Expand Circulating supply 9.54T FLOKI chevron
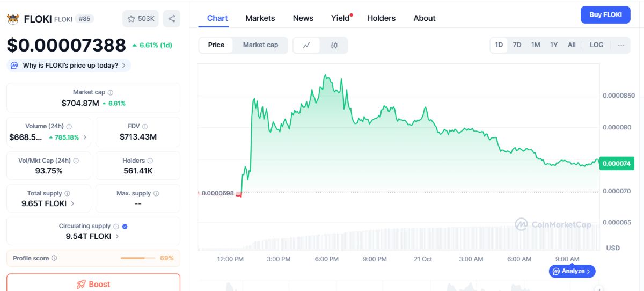The height and width of the screenshot is (291, 644). pyautogui.click(x=117, y=236)
